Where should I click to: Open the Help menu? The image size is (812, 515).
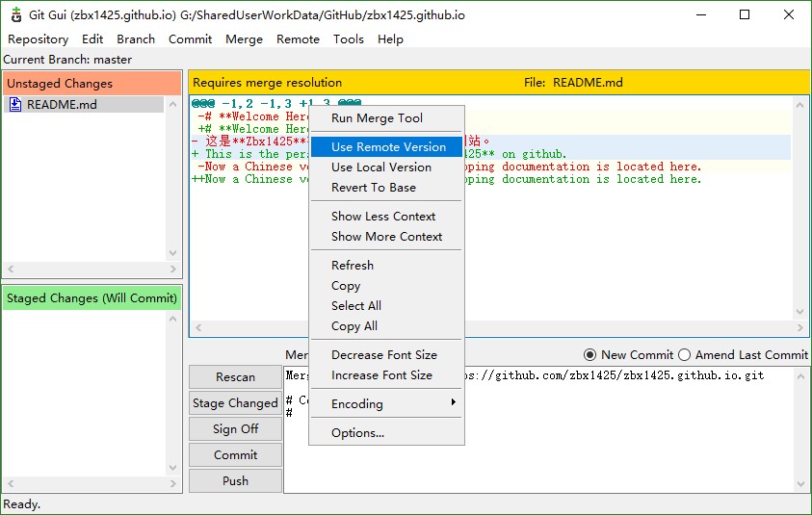point(390,39)
